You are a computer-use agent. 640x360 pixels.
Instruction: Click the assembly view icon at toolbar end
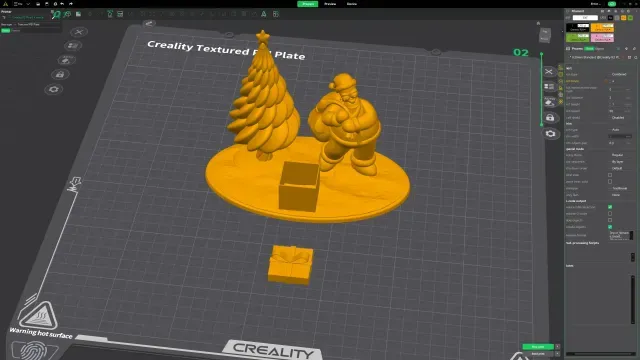coord(276,14)
